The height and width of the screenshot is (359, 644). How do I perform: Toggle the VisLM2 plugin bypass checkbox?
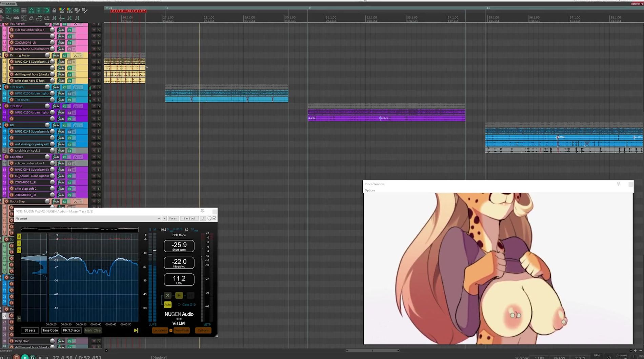click(214, 218)
